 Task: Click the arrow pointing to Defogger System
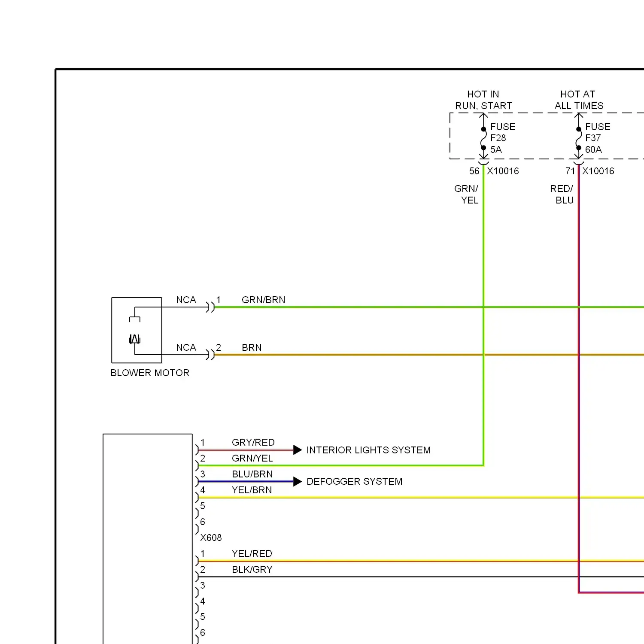[298, 482]
